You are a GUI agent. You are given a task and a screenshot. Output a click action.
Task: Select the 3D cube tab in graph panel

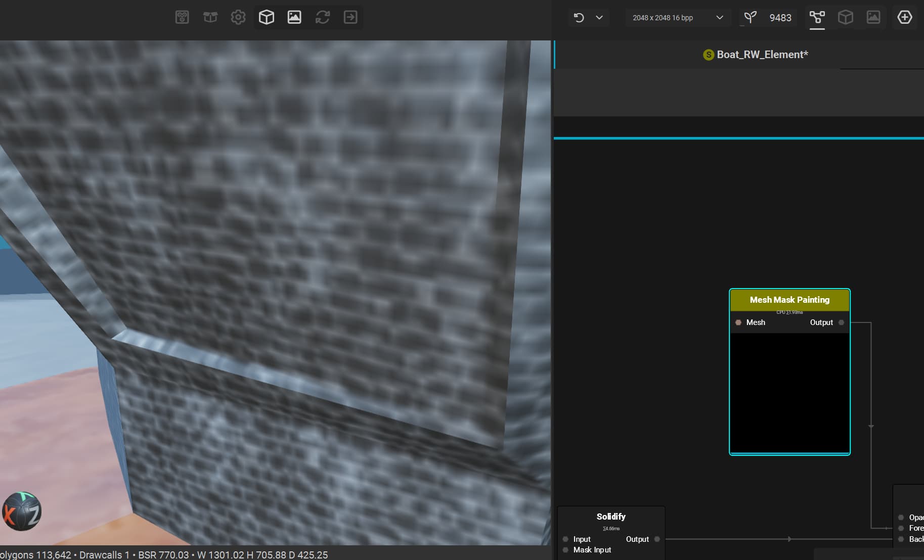[846, 18]
